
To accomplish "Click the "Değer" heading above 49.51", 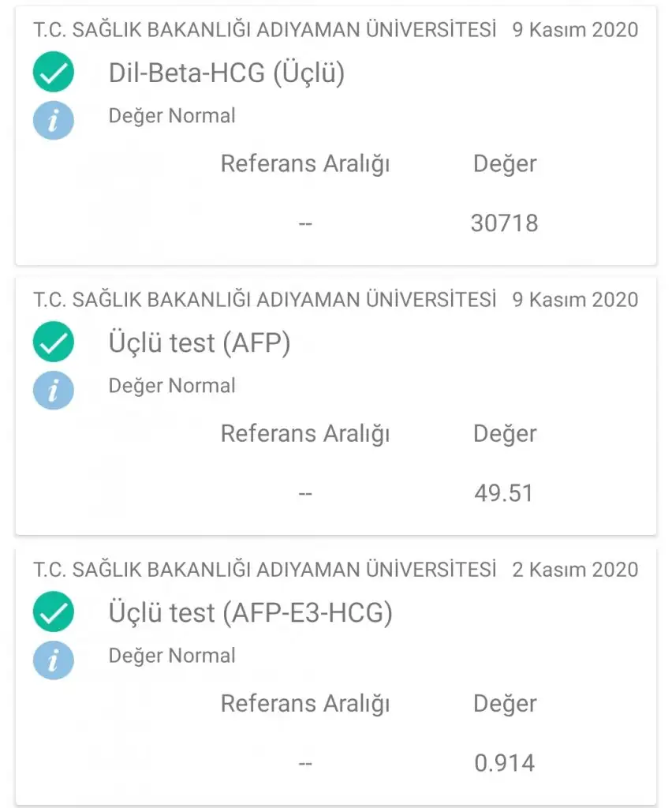I will click(504, 433).
